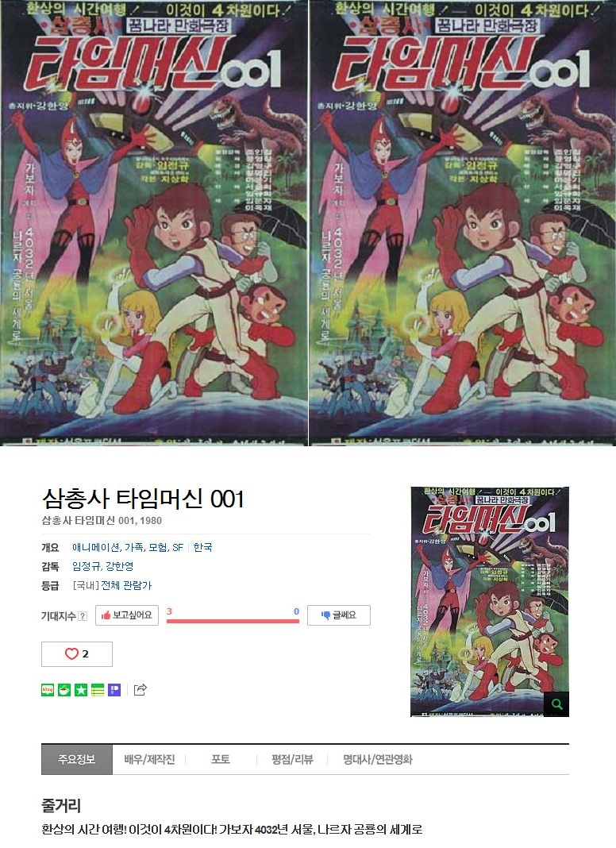Switch to the 배우/제작진 tab
The height and width of the screenshot is (848, 616).
(x=149, y=759)
